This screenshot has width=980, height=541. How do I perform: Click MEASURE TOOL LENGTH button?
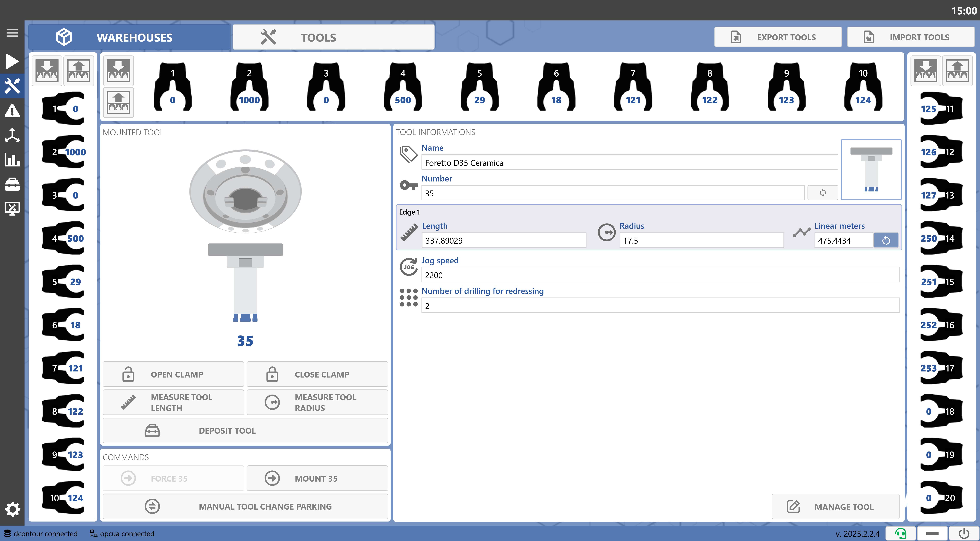pyautogui.click(x=173, y=402)
